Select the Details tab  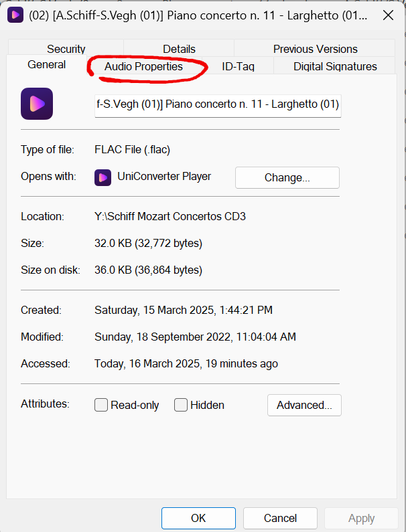coord(179,49)
